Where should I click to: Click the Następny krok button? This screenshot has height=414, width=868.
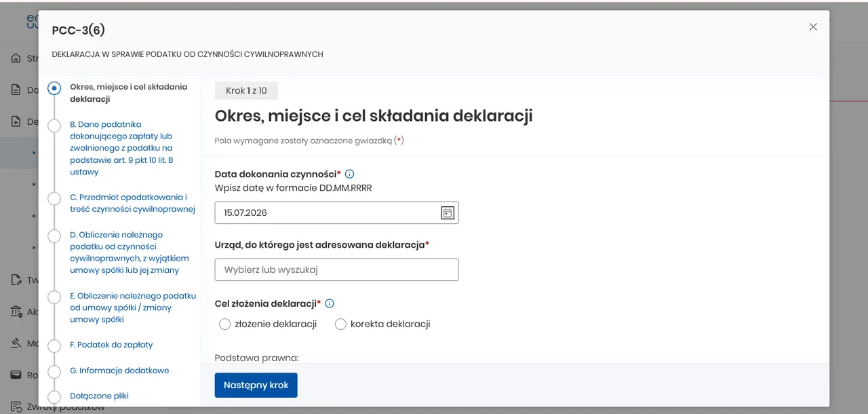256,385
